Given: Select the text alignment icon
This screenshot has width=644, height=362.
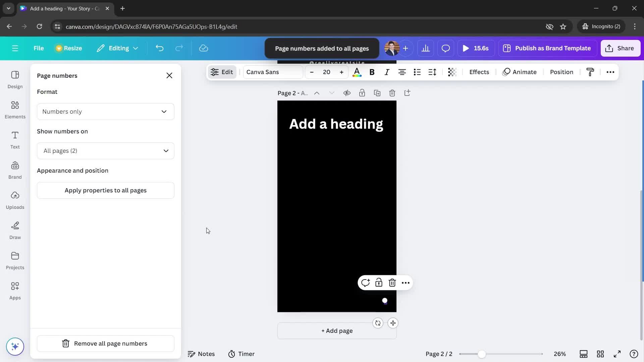Looking at the screenshot, I should [x=401, y=72].
